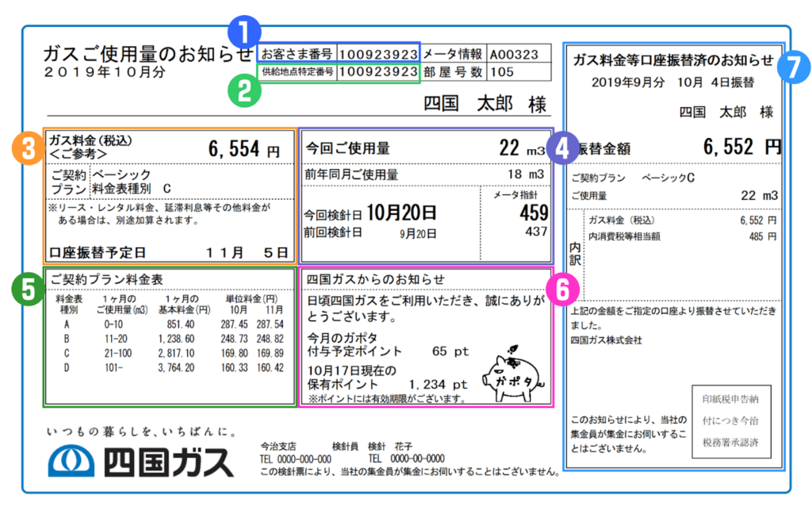The image size is (812, 518).
Task: Select the debit date 11月 5日
Action: coord(247,253)
